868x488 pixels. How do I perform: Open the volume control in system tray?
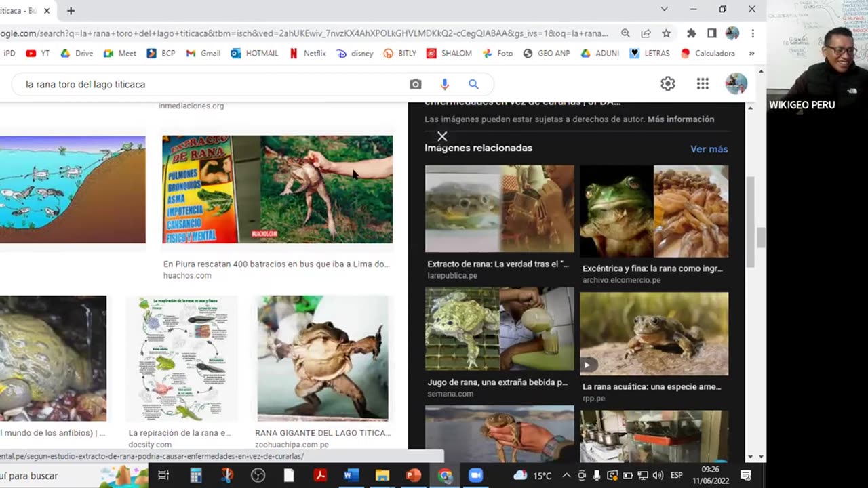657,476
